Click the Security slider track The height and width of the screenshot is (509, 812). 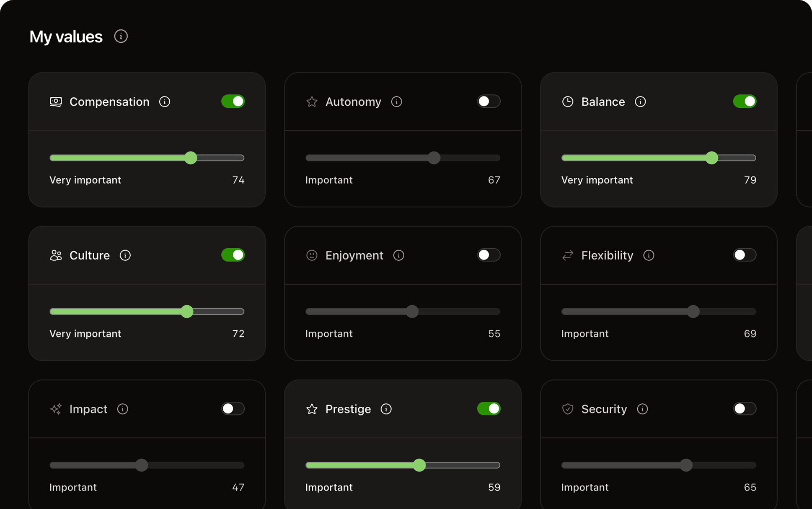tap(658, 465)
